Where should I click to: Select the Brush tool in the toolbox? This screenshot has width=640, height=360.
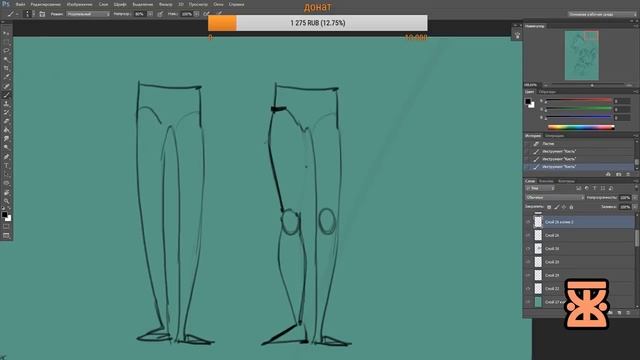pyautogui.click(x=6, y=95)
